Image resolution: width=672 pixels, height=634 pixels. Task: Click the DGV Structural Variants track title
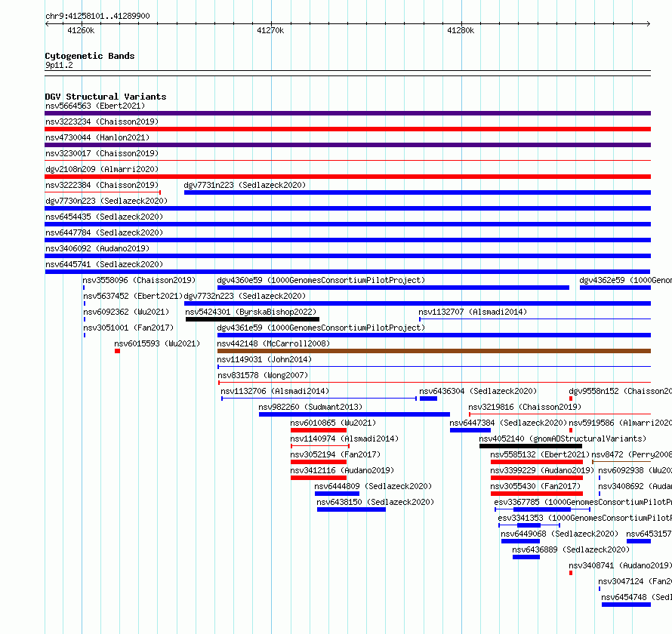coord(106,97)
